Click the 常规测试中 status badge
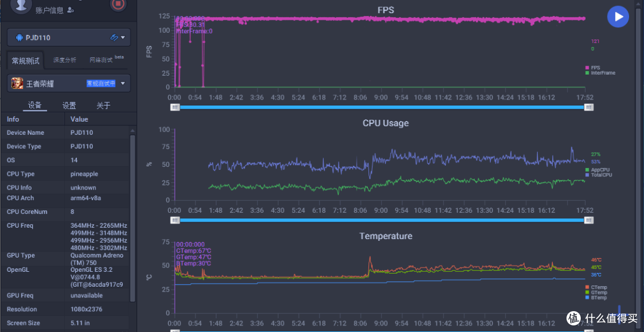 [101, 83]
